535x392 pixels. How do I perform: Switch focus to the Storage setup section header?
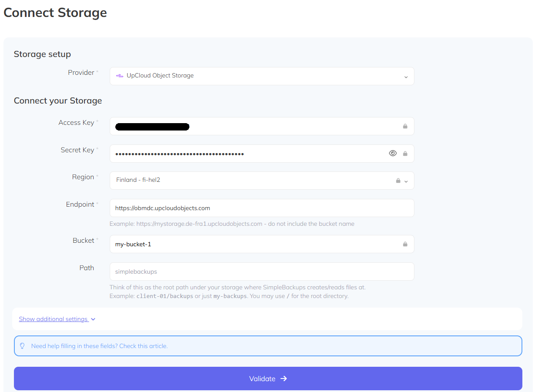pyautogui.click(x=42, y=54)
